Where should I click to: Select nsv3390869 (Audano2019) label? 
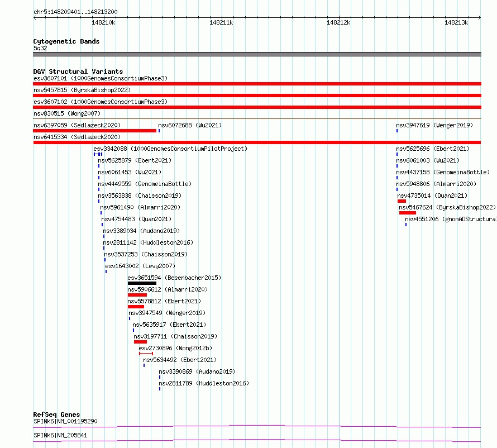tap(197, 371)
